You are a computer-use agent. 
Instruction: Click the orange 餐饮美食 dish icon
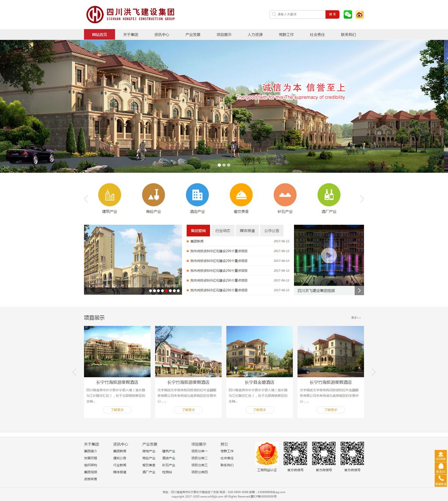(241, 195)
